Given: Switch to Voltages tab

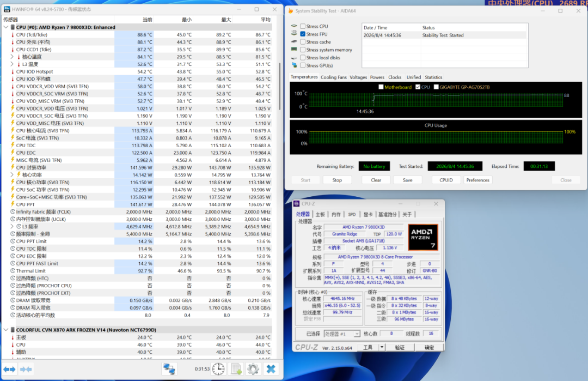Looking at the screenshot, I should pos(358,77).
